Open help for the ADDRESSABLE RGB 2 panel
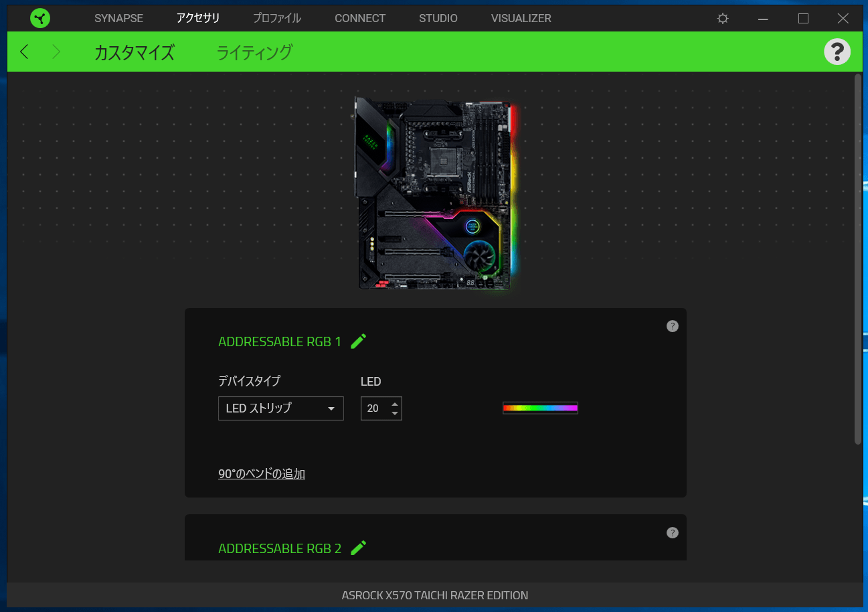 [673, 533]
